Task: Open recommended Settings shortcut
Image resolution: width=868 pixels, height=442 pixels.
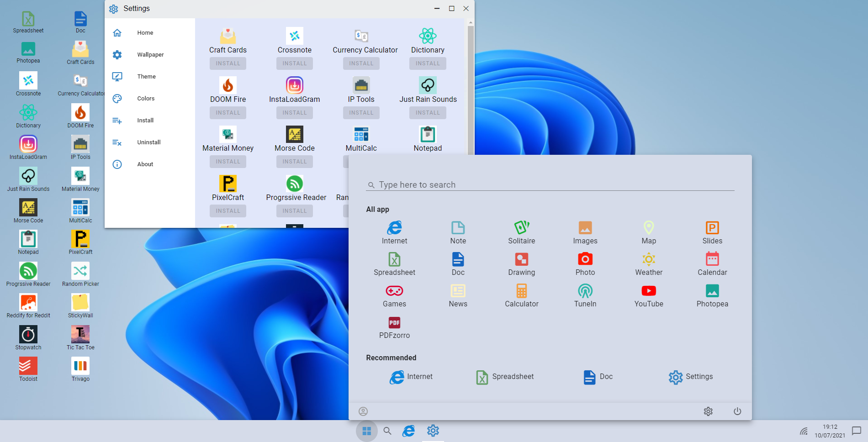Action: click(x=690, y=377)
